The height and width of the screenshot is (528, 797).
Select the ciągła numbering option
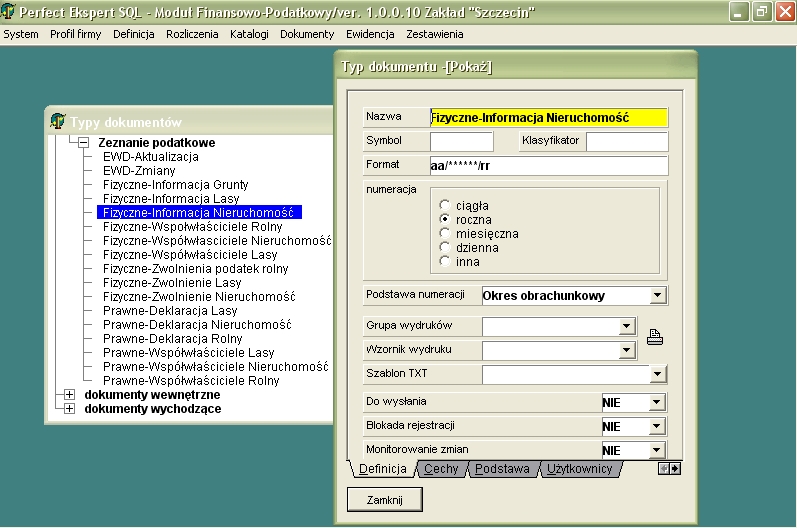tap(445, 205)
